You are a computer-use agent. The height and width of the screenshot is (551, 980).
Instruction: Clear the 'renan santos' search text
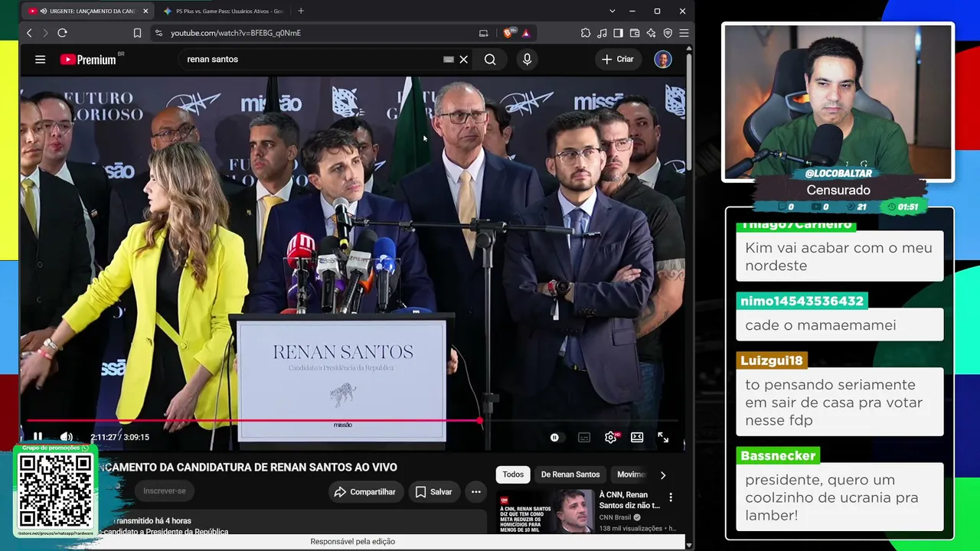click(464, 59)
